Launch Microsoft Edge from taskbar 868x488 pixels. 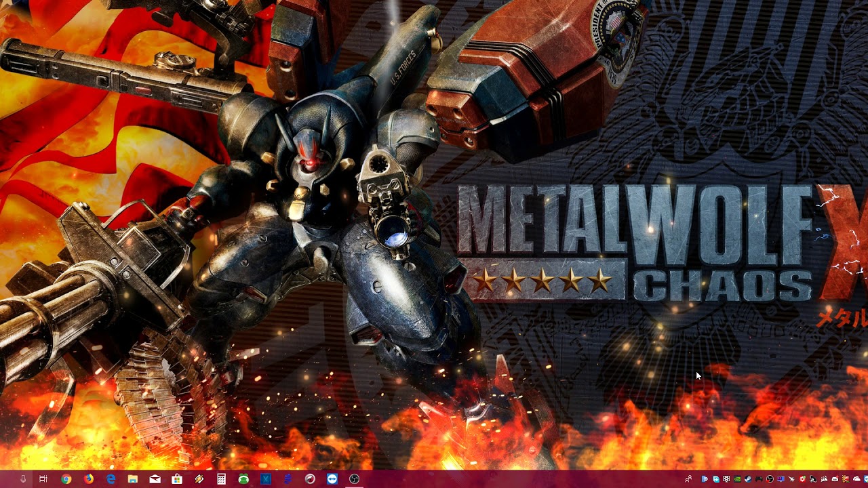pos(111,479)
